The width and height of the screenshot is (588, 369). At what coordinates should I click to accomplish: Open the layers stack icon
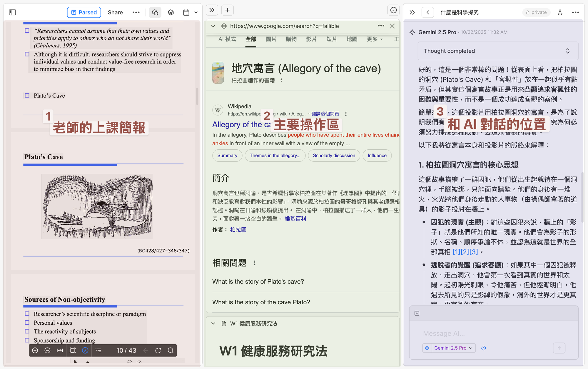(171, 12)
